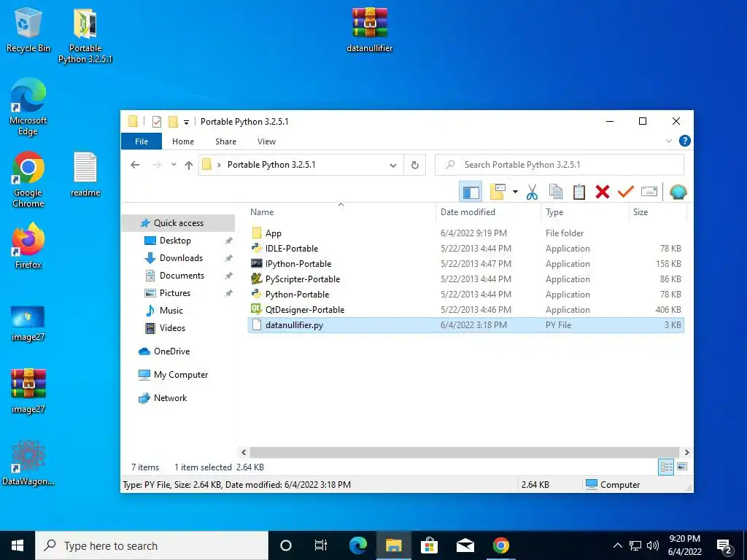Click the Rename toolbar icon
The image size is (747, 560).
649,192
